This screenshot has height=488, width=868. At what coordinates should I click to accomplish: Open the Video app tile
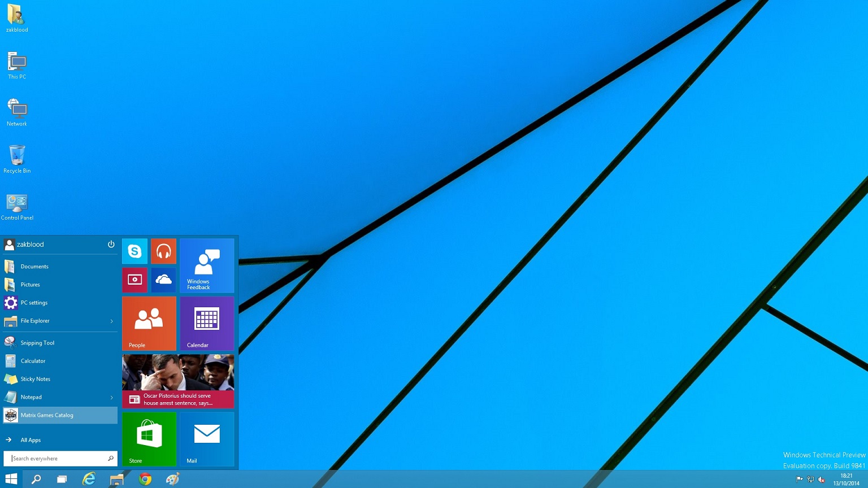(x=134, y=280)
